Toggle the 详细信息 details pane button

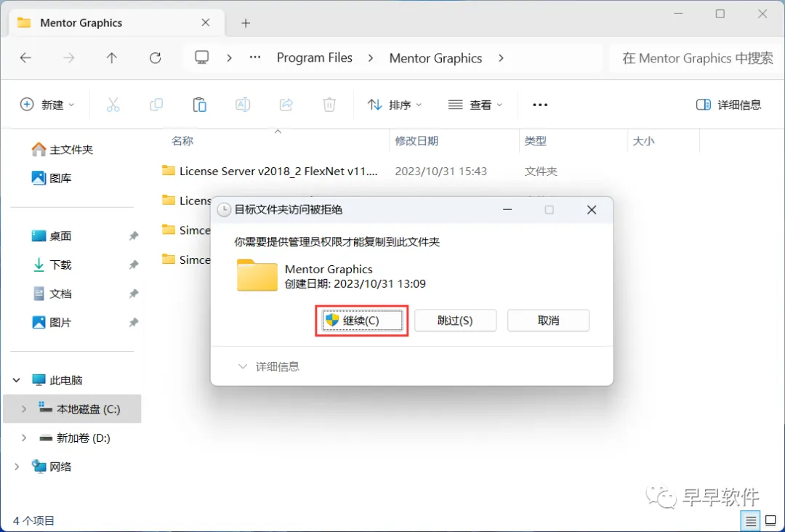tap(728, 105)
